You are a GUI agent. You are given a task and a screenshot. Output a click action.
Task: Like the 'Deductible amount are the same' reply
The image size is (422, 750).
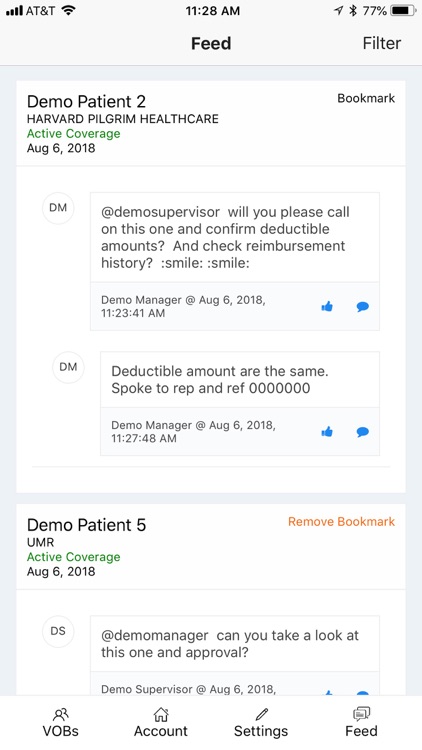point(327,432)
